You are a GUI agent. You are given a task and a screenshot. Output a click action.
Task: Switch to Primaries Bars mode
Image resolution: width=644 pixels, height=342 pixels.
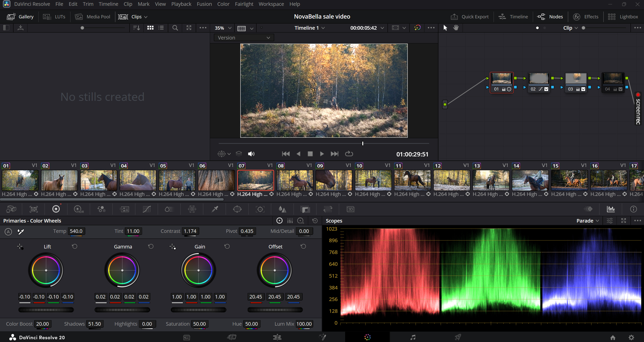[x=290, y=221]
